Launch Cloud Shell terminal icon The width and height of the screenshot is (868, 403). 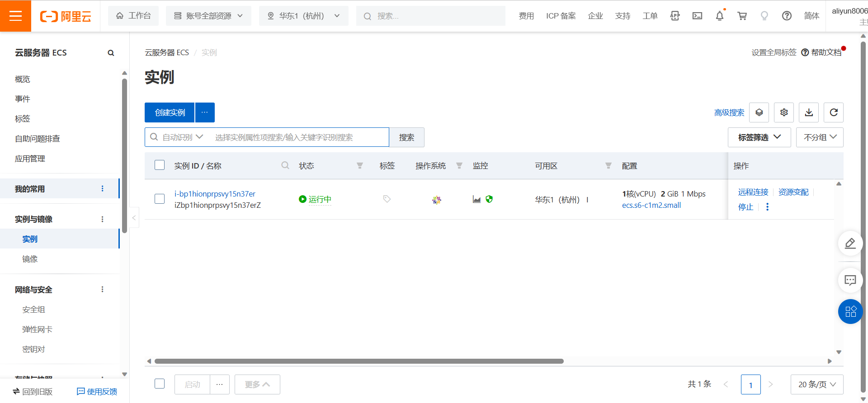pos(697,16)
